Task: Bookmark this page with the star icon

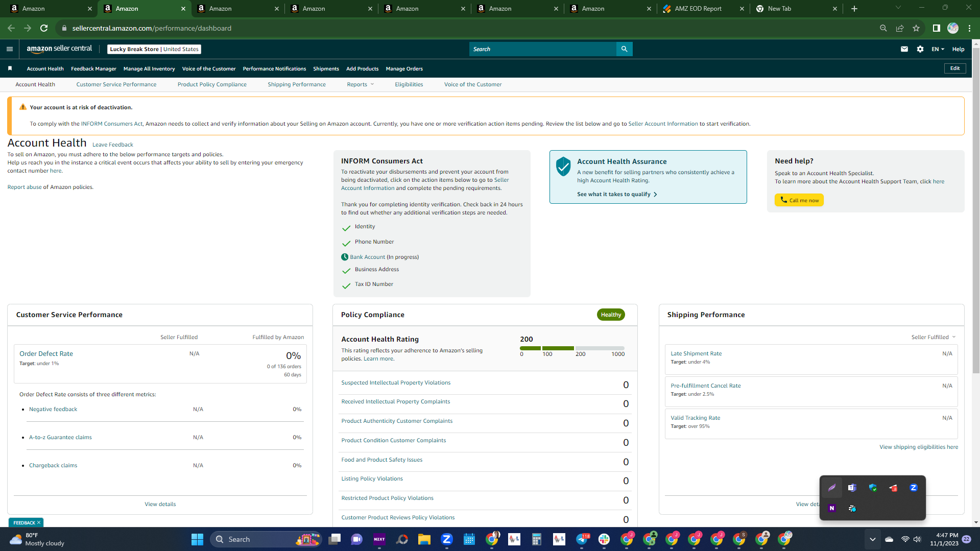Action: 916,28
